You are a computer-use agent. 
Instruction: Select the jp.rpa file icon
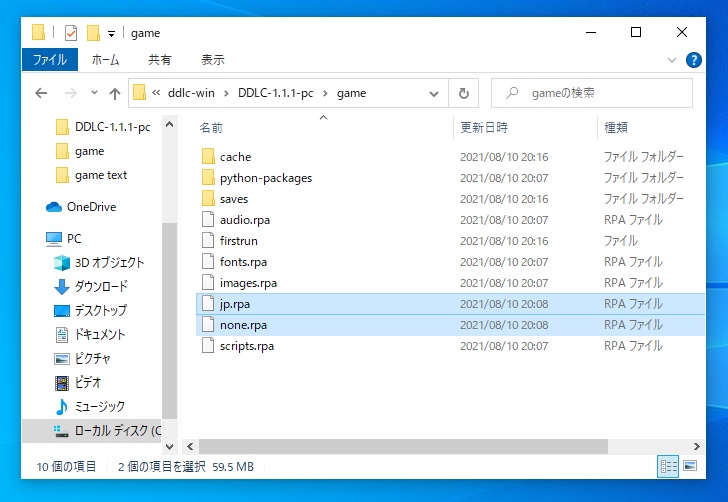click(208, 304)
